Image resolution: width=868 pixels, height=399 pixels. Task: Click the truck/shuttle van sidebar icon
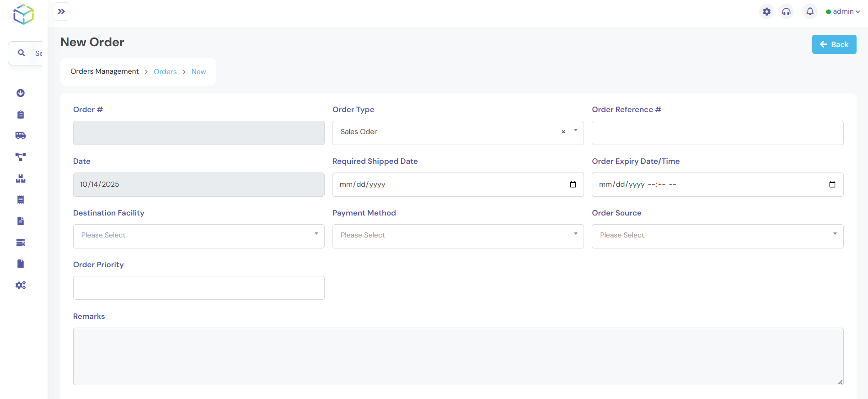point(21,135)
